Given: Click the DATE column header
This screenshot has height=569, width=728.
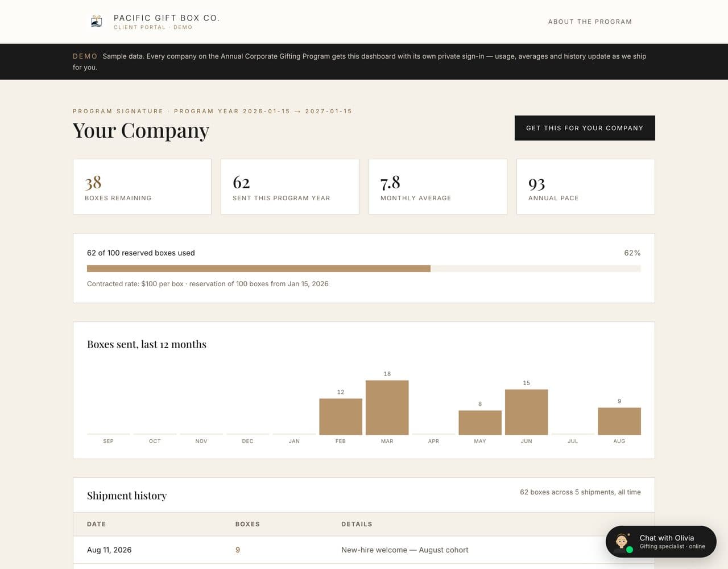Looking at the screenshot, I should [x=97, y=524].
